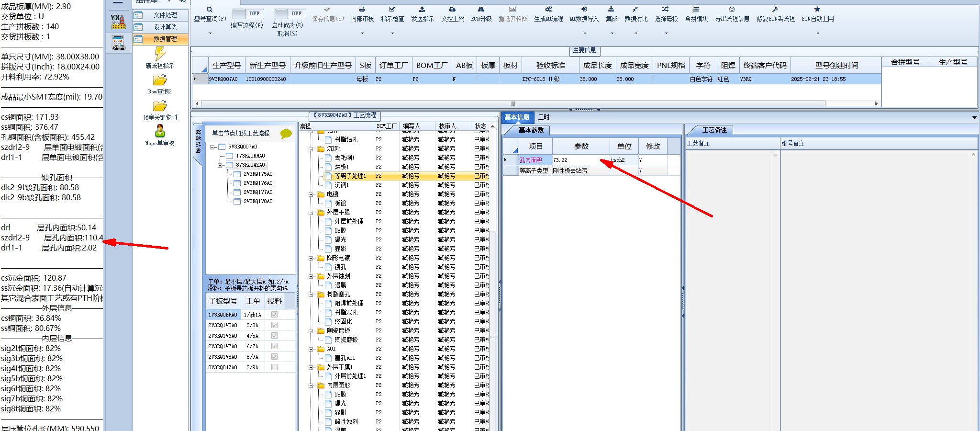Open the dropdown arrow under MI数据导入

(x=584, y=34)
